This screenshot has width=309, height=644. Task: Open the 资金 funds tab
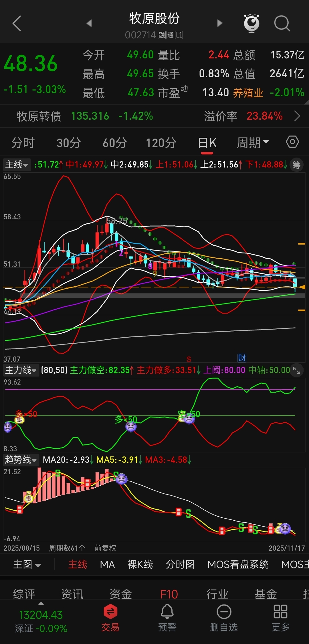click(x=121, y=594)
